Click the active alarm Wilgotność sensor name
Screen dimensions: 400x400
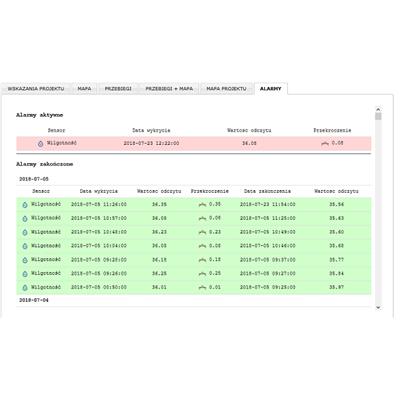62,143
